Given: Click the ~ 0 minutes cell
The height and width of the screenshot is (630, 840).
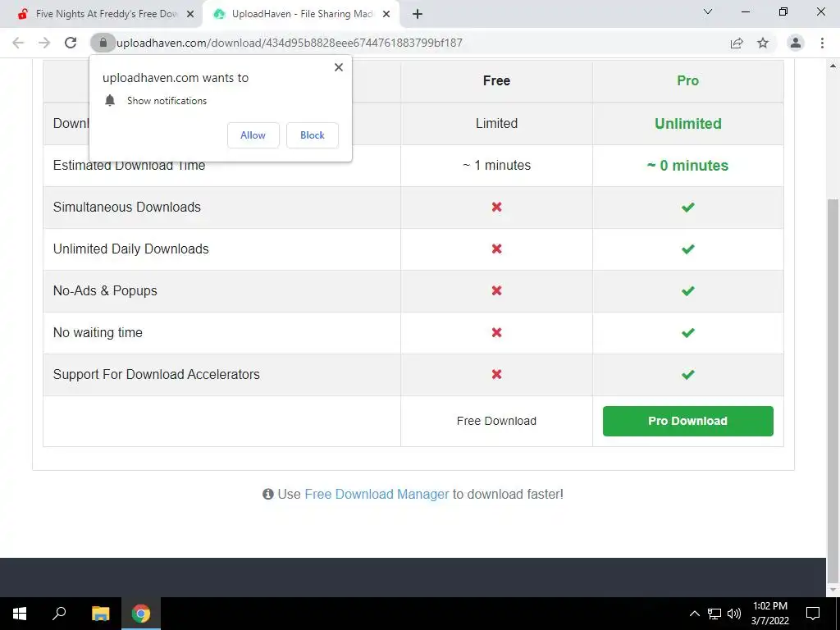Looking at the screenshot, I should pyautogui.click(x=688, y=165).
